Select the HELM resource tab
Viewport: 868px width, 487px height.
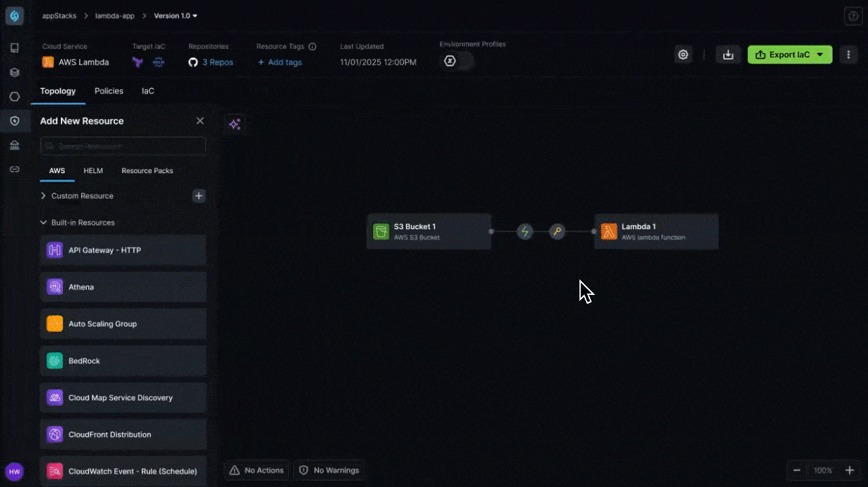(93, 171)
